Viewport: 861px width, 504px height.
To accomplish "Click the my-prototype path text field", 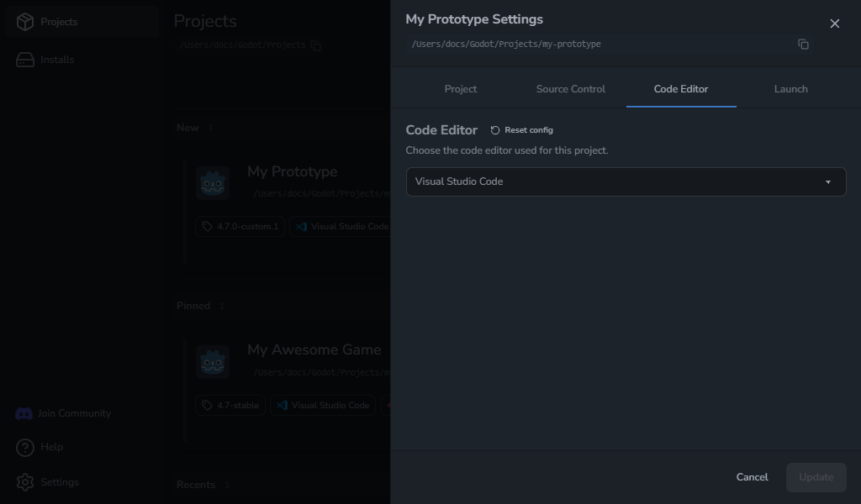I will pyautogui.click(x=609, y=44).
